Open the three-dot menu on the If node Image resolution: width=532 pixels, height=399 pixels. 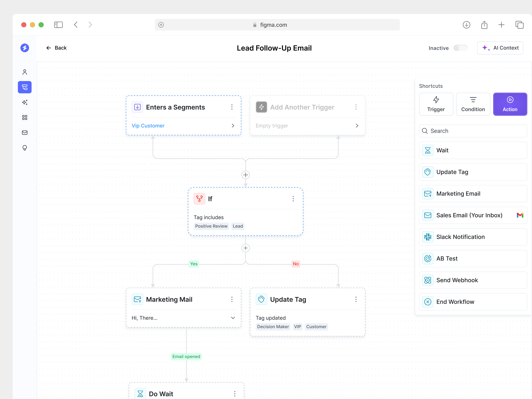point(293,199)
